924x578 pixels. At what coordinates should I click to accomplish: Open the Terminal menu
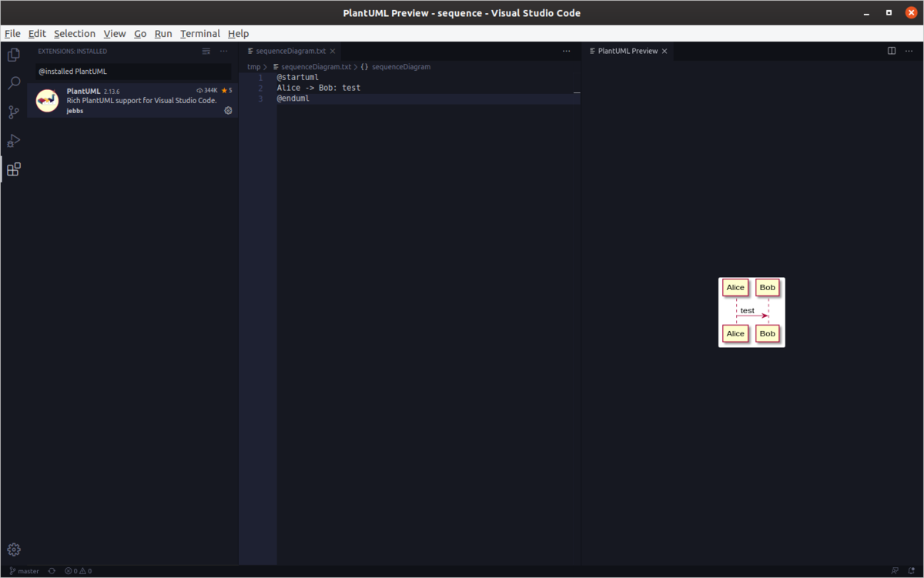(200, 34)
